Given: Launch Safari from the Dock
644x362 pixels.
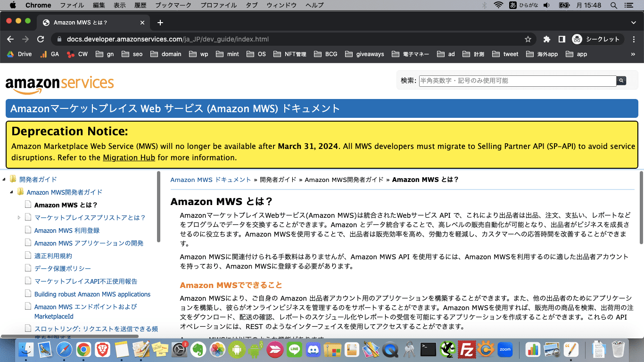Looking at the screenshot, I should click(x=64, y=350).
